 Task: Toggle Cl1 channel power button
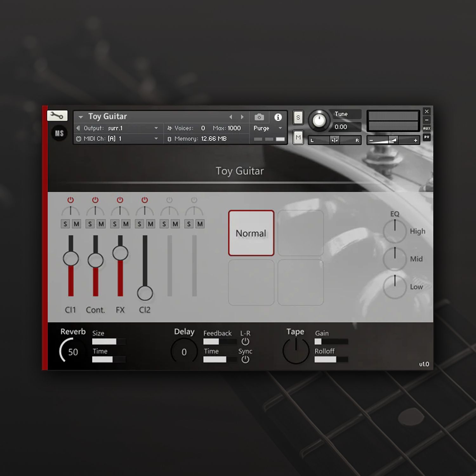(70, 200)
